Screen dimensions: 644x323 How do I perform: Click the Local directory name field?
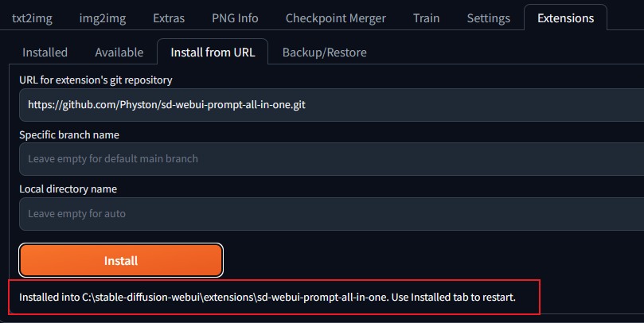coord(330,213)
